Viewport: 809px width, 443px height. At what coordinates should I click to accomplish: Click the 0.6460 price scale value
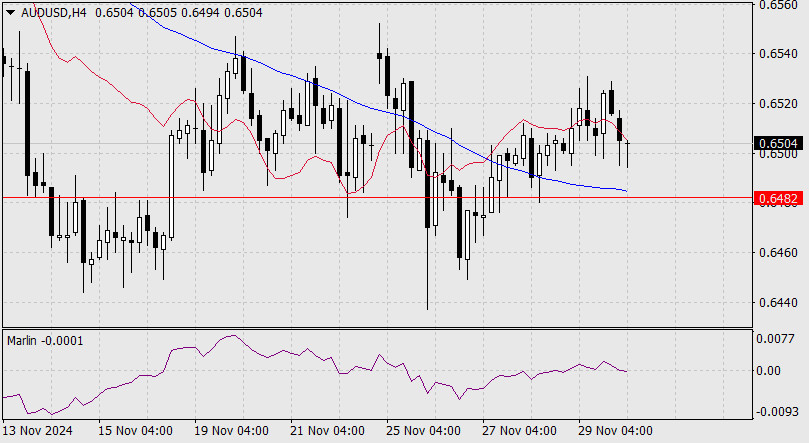tap(778, 253)
